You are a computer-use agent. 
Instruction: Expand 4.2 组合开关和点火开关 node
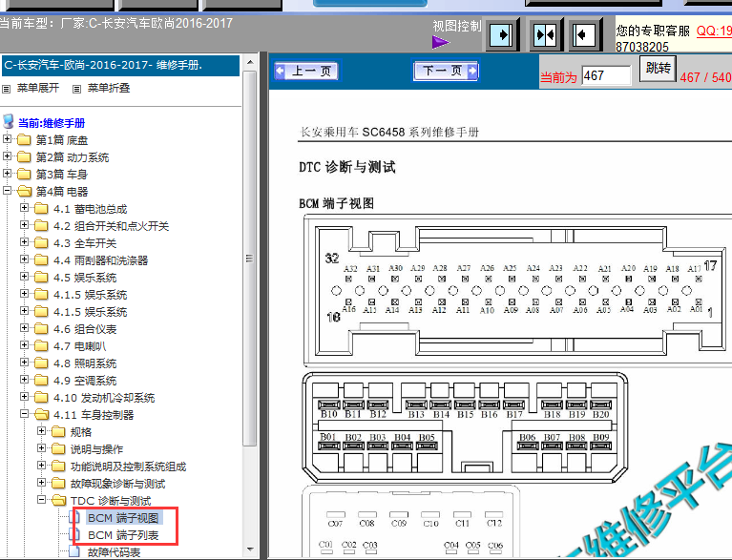[24, 224]
